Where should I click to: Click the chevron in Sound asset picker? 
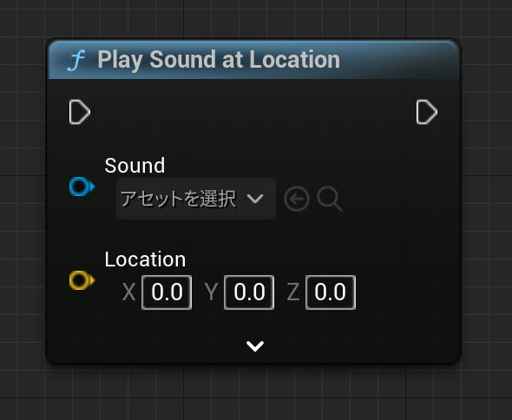pyautogui.click(x=255, y=198)
